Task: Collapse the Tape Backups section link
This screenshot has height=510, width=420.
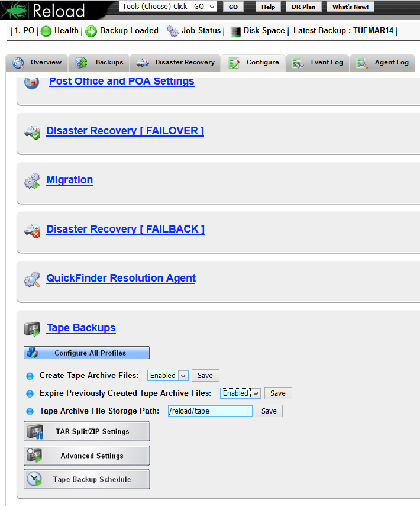Action: [81, 328]
